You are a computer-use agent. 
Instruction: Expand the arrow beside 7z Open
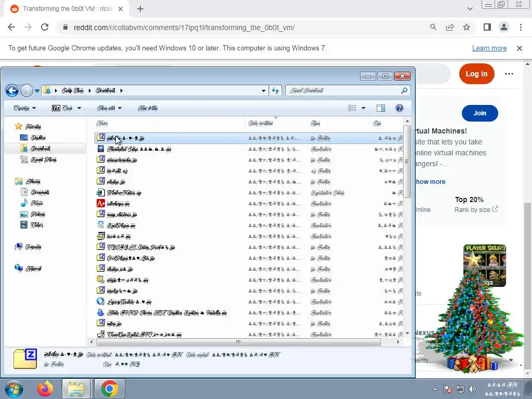(x=79, y=108)
